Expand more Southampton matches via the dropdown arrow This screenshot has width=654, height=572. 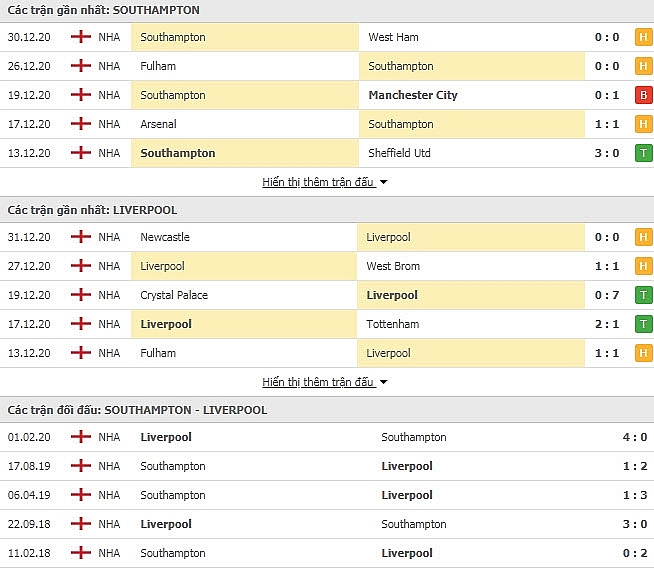coord(384,182)
